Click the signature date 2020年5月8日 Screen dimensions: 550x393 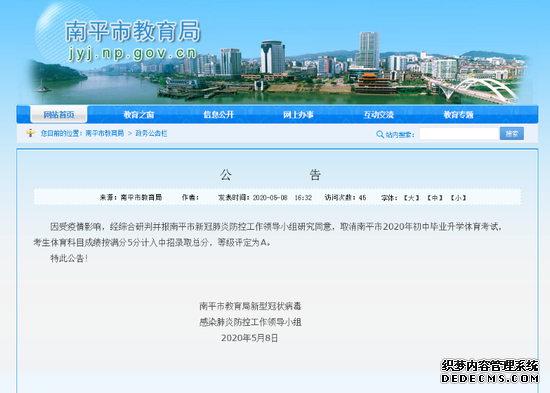tap(250, 338)
